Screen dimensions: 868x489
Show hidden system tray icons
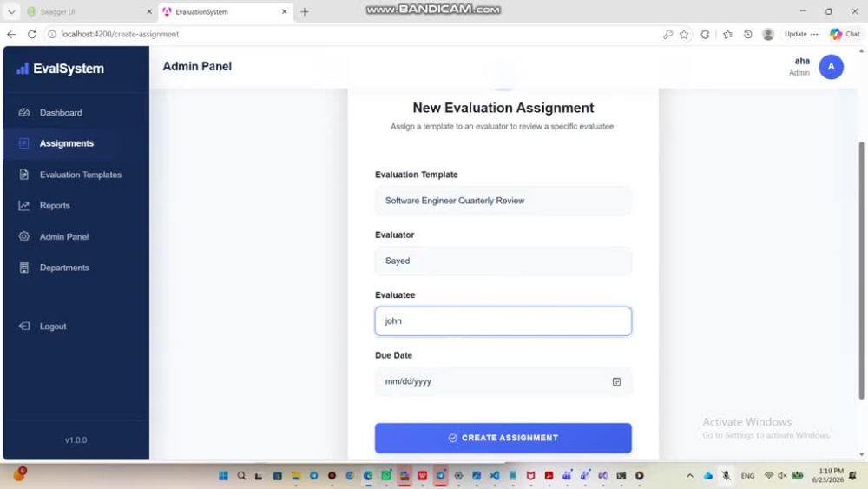click(690, 476)
